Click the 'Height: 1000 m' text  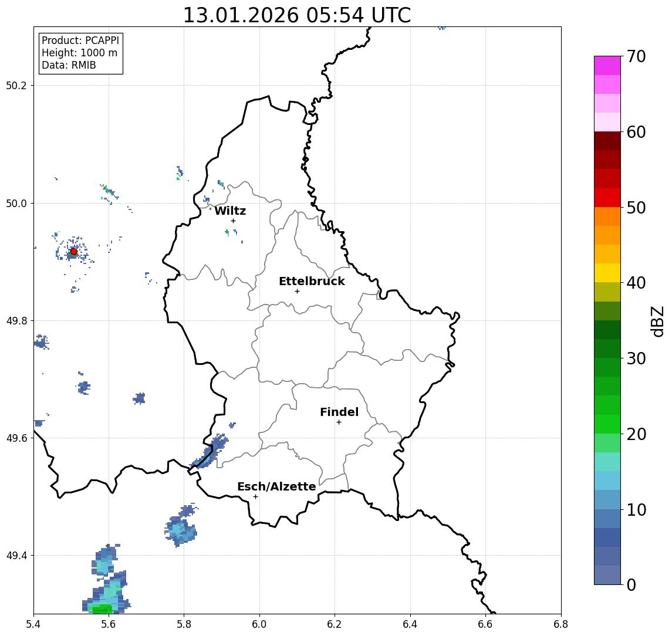(x=79, y=53)
